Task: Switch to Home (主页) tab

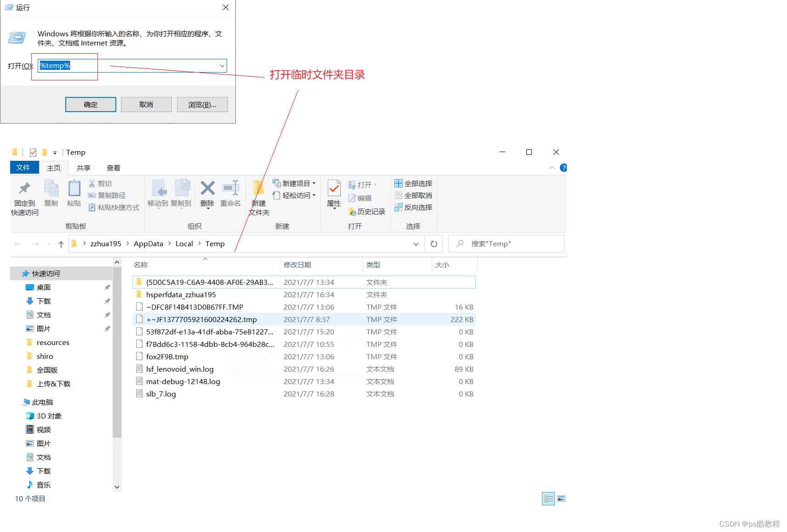Action: pos(54,168)
